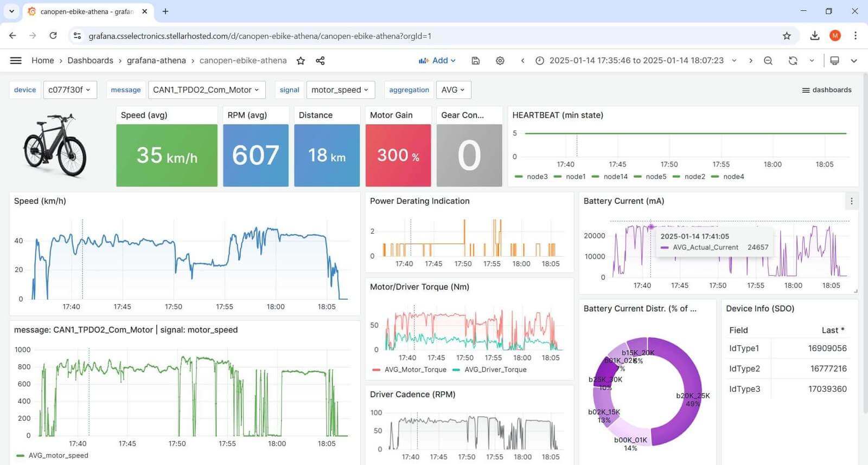
Task: Zoom out the time range
Action: (x=768, y=61)
